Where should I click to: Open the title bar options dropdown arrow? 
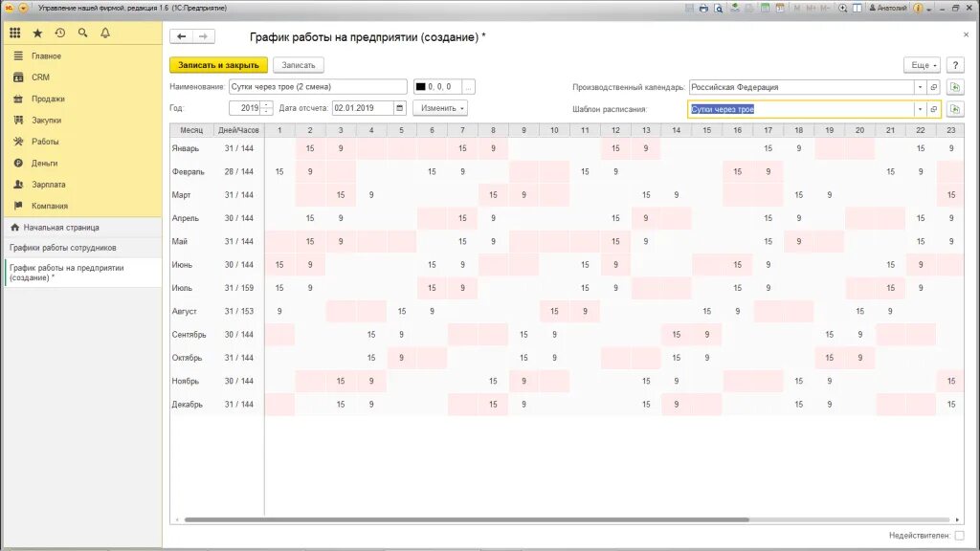pos(929,9)
